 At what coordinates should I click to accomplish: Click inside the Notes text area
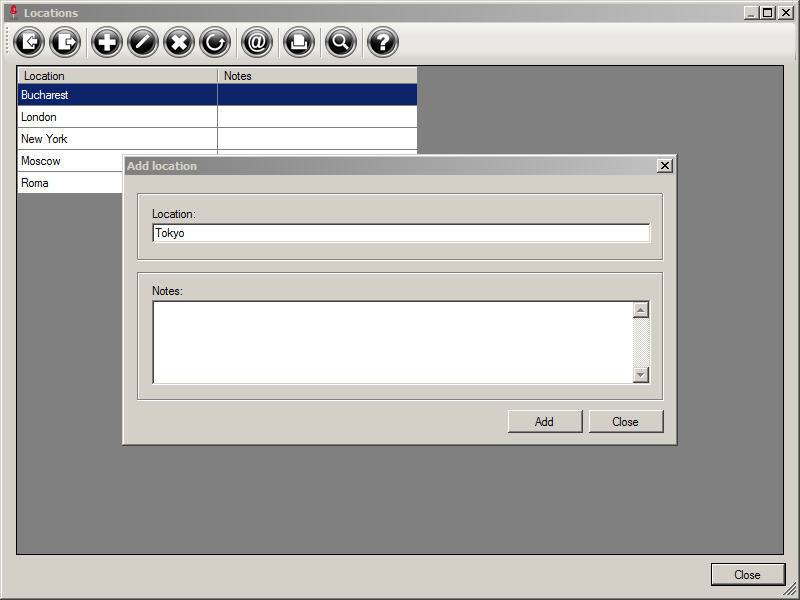tap(392, 342)
